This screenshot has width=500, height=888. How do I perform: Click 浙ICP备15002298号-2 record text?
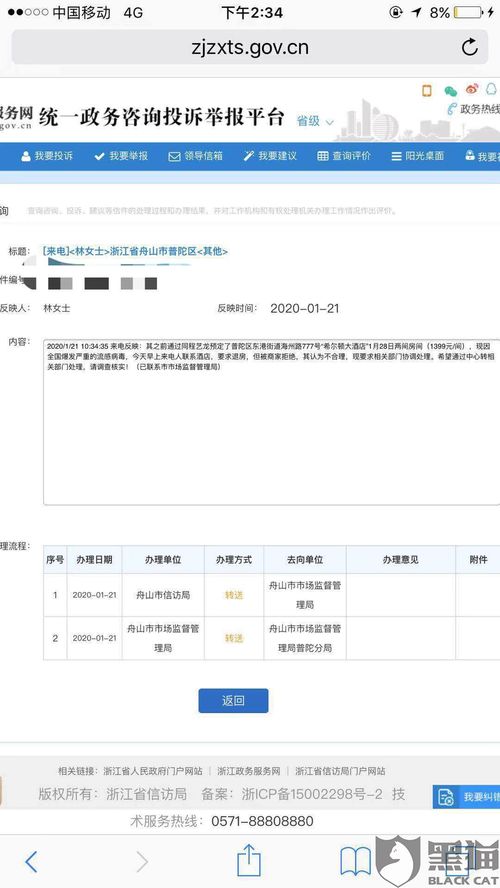click(x=311, y=794)
